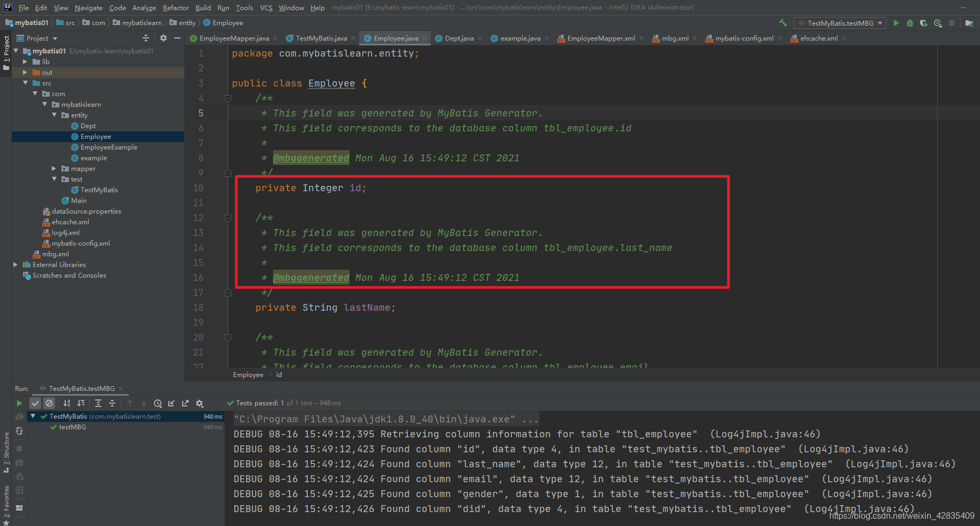The image size is (980, 526).
Task: Collapse the entity package
Action: [54, 115]
